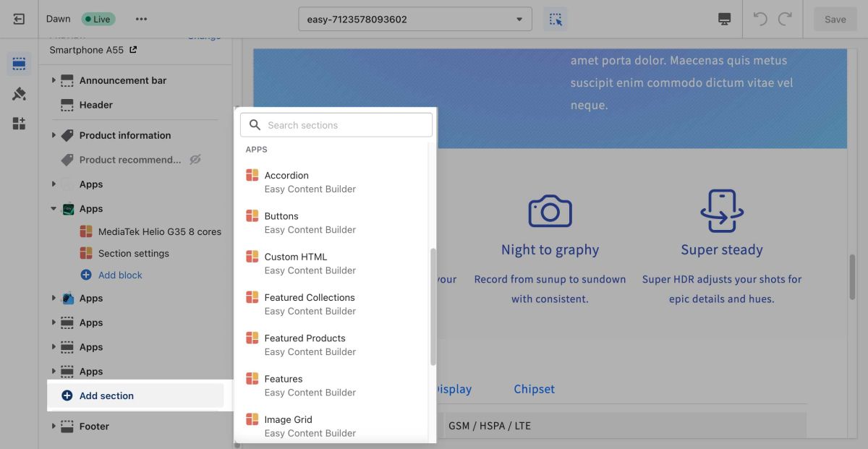Screen dimensions: 868x449
Task: Expand the Footer section
Action: point(54,427)
